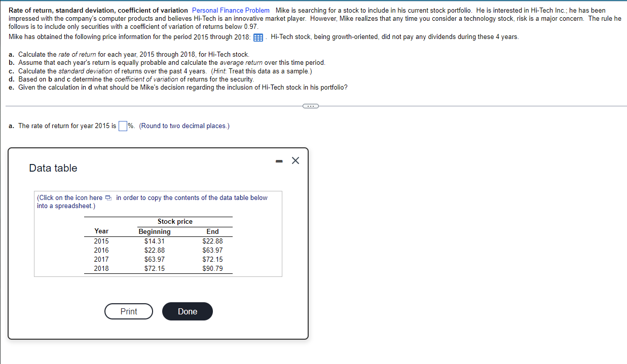Select the Stock price column header
The height and width of the screenshot is (364, 627).
(x=175, y=221)
